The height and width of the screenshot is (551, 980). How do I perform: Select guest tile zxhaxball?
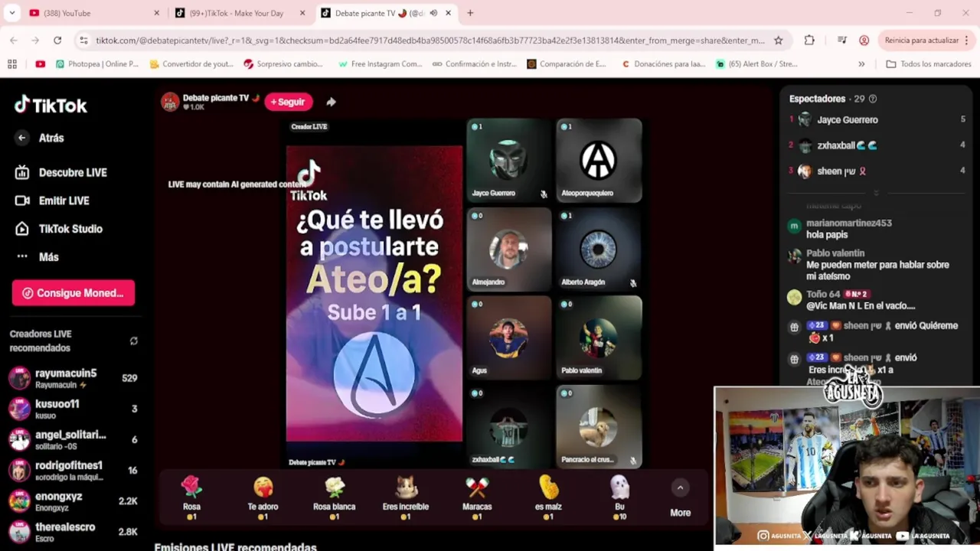coord(509,426)
